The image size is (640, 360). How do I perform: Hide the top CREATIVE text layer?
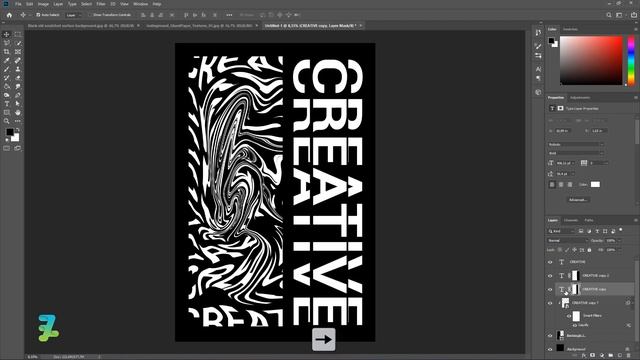click(550, 262)
